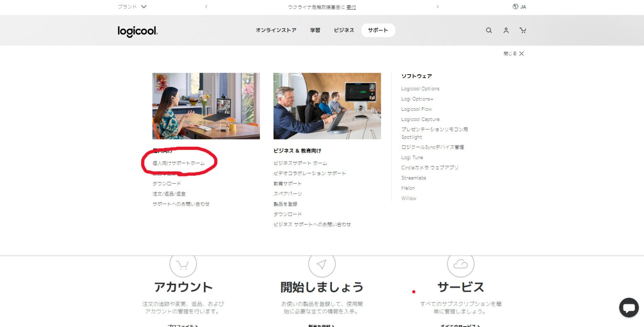Open the live chat bubble
The width and height of the screenshot is (644, 327).
(x=628, y=307)
